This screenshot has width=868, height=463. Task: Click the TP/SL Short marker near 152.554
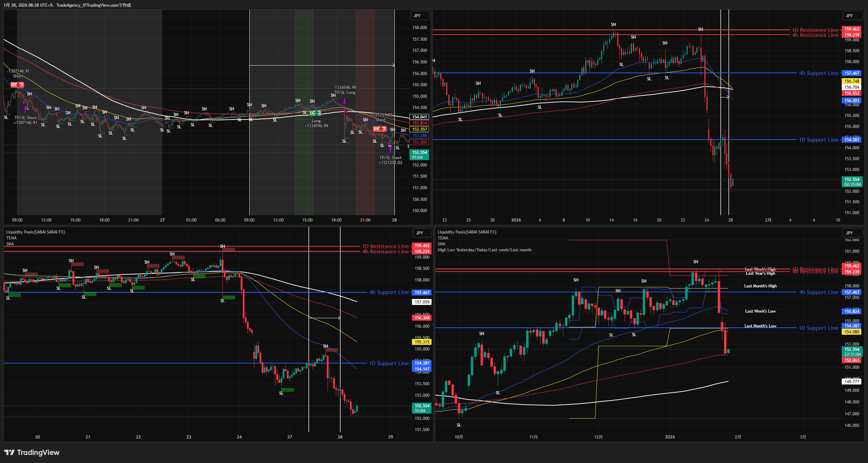click(390, 149)
